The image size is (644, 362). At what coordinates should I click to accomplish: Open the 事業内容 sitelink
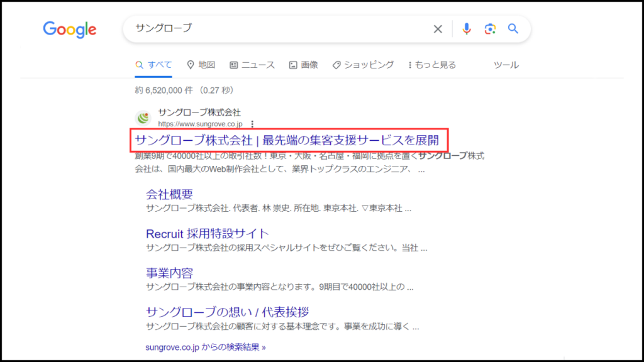169,273
